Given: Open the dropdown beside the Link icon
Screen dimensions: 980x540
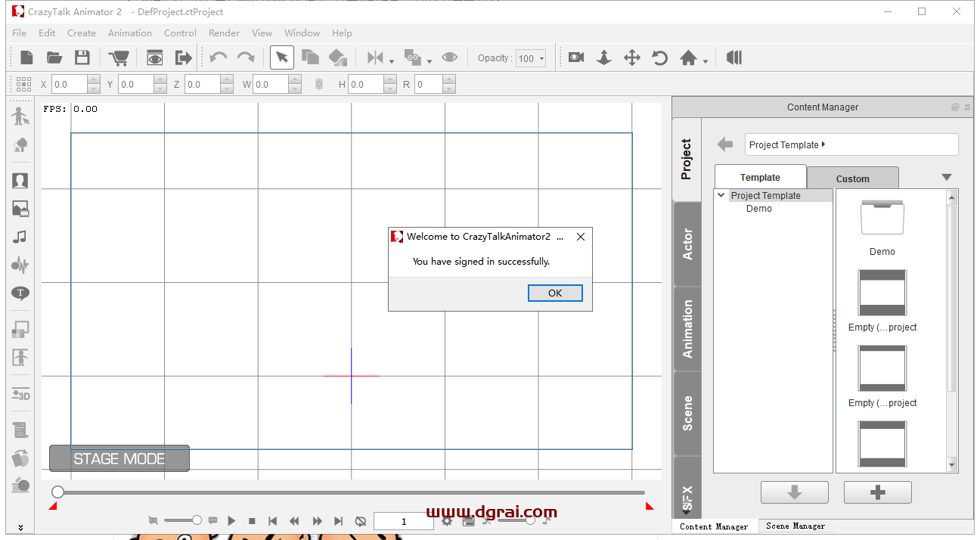Looking at the screenshot, I should pyautogui.click(x=430, y=61).
